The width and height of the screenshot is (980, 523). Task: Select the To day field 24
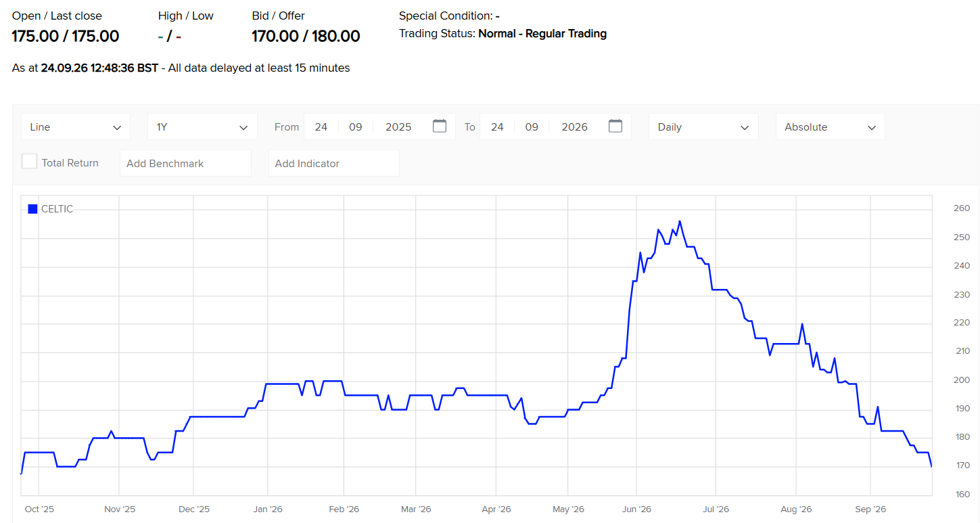(497, 127)
